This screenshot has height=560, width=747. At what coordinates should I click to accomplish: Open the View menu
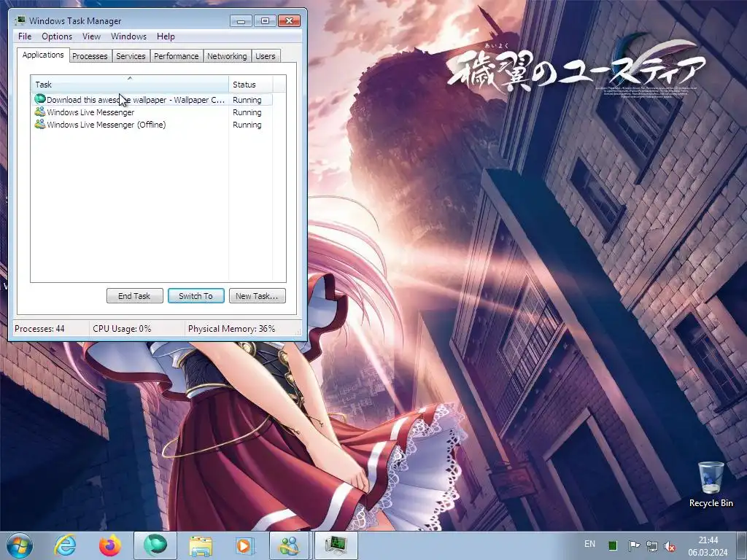pos(91,36)
